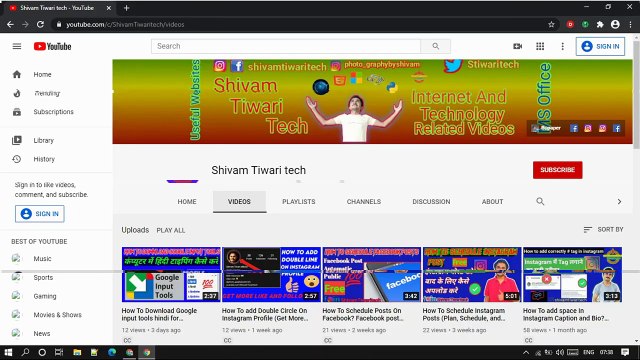The width and height of the screenshot is (640, 360).
Task: Open the create video camera icon
Action: [x=518, y=46]
